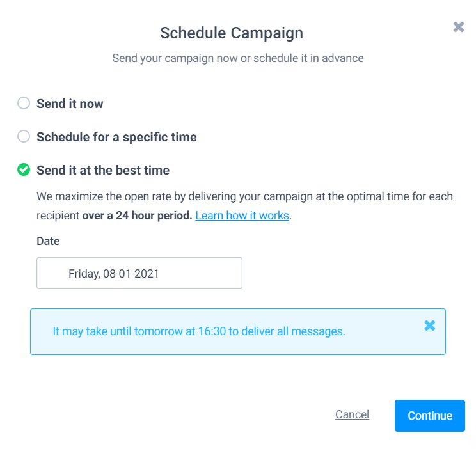Click the blue Continue button

pyautogui.click(x=429, y=416)
